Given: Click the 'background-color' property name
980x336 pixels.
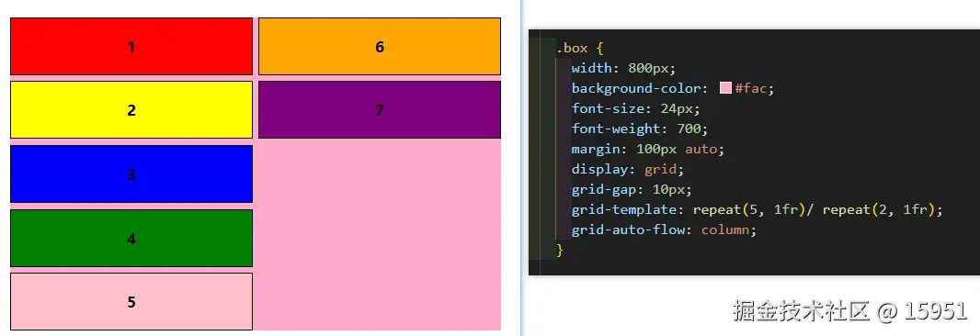Looking at the screenshot, I should click(637, 89).
